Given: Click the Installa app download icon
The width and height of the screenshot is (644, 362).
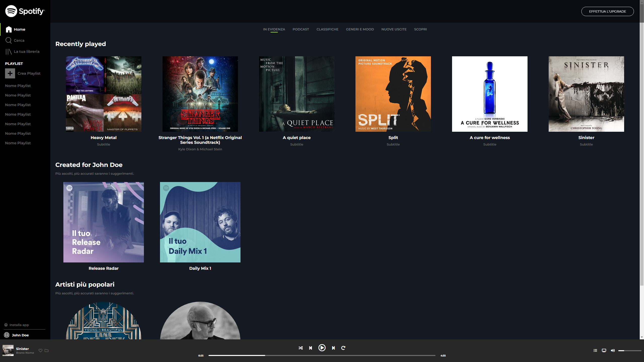Looking at the screenshot, I should point(6,325).
